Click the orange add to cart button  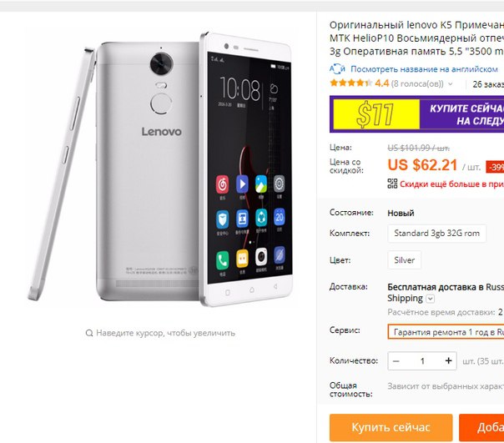pos(481,427)
